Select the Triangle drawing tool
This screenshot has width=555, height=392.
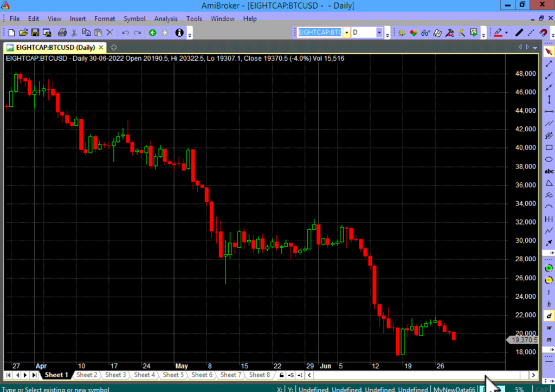coord(548,183)
